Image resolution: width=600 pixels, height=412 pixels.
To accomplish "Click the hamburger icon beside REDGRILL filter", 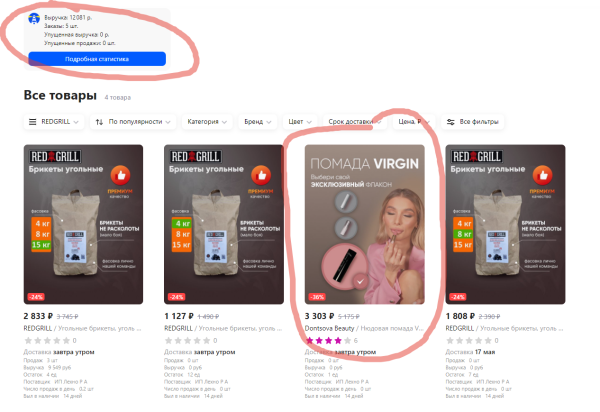I will (x=33, y=122).
